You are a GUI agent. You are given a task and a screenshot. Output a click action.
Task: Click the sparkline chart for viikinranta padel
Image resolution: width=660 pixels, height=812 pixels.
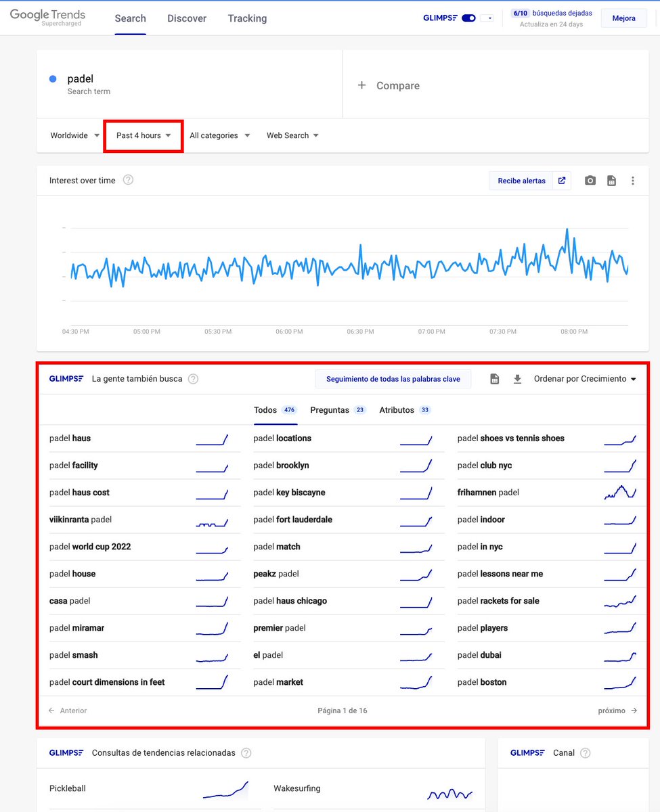[212, 522]
